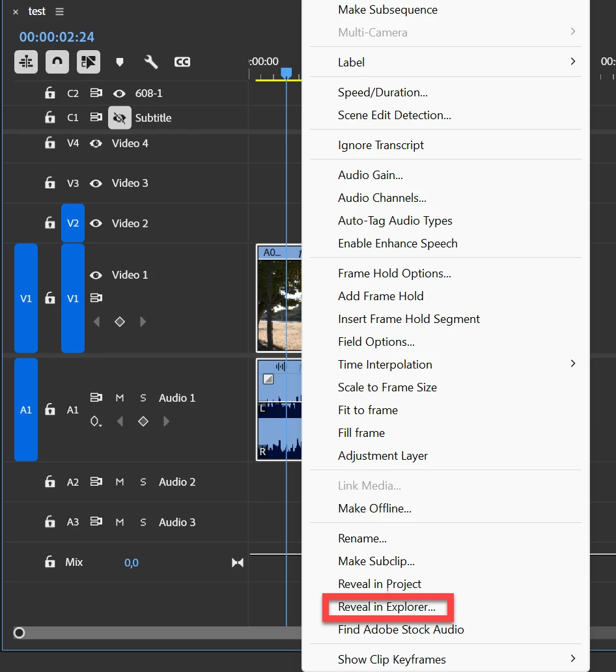Screen dimensions: 616x672
Task: Toggle lock on V2 track
Action: pos(49,223)
